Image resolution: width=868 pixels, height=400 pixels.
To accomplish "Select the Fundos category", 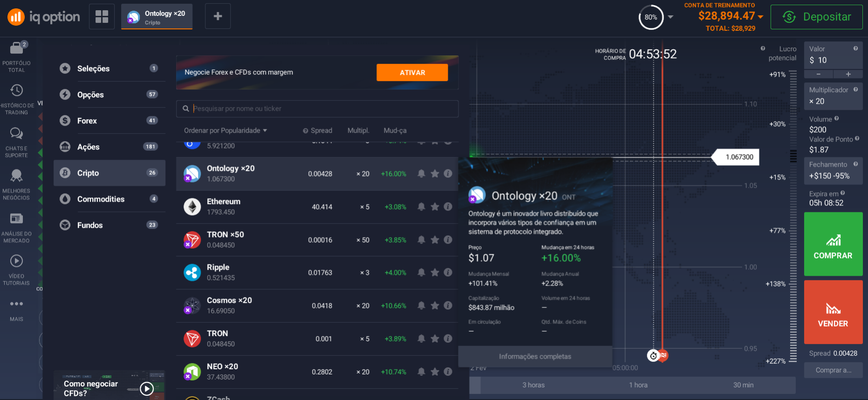I will 109,225.
